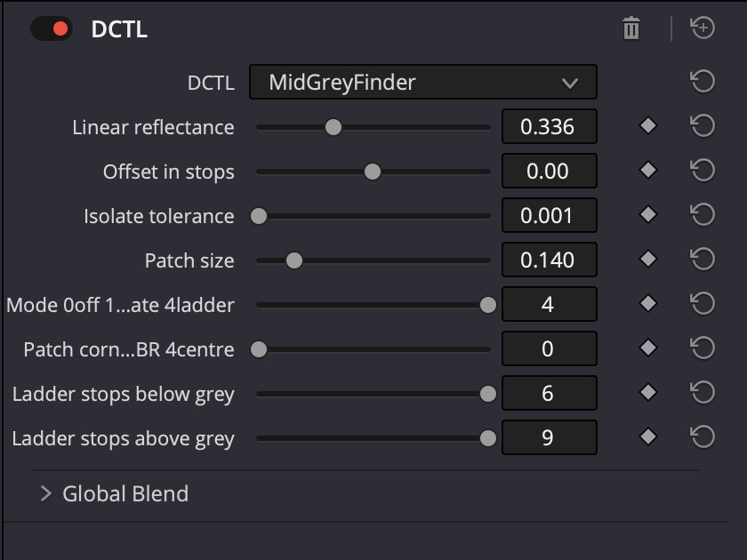The width and height of the screenshot is (747, 560).
Task: Disable the DCTL effect toggle switch
Action: point(52,28)
